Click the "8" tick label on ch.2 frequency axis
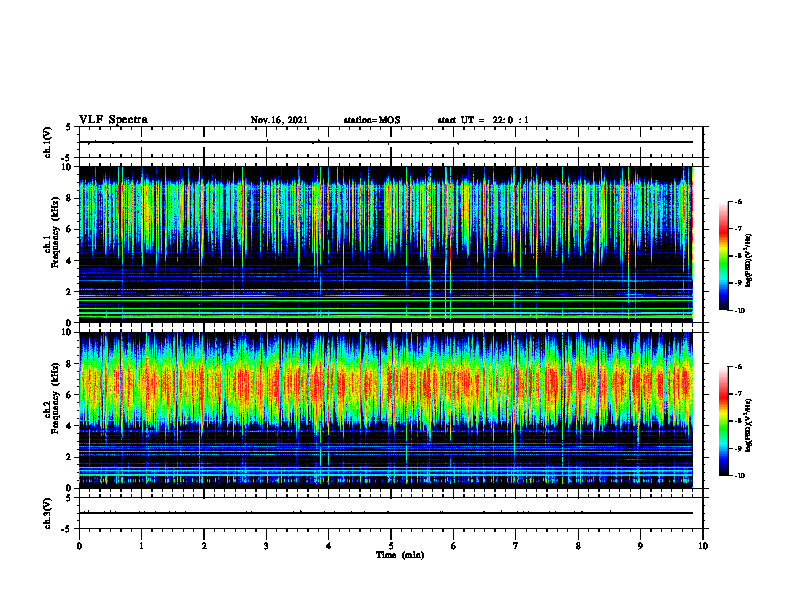Viewport: 792px width, 612px height. (x=70, y=364)
